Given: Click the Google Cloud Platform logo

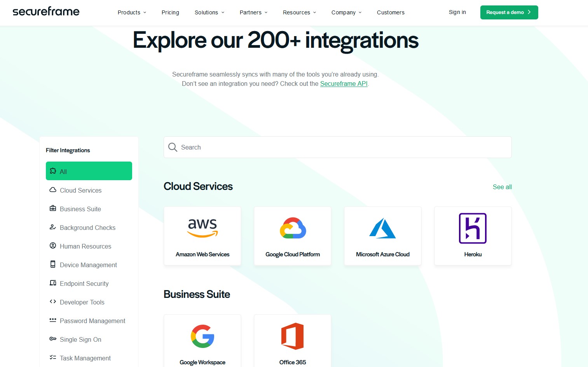Looking at the screenshot, I should 293,228.
